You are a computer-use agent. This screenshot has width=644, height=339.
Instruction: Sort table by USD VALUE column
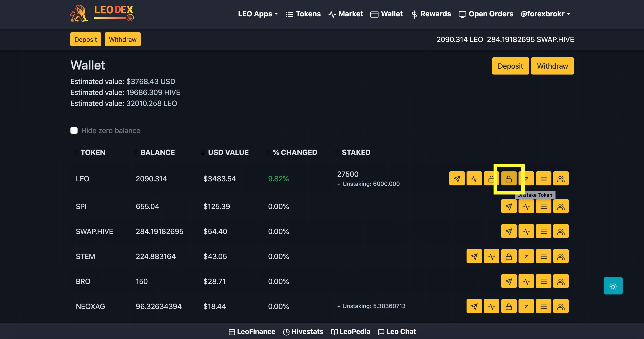[x=225, y=152]
